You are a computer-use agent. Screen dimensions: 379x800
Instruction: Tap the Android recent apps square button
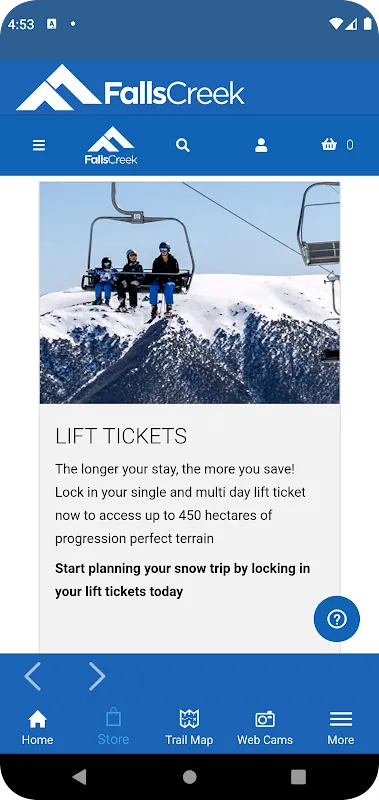pyautogui.click(x=298, y=777)
